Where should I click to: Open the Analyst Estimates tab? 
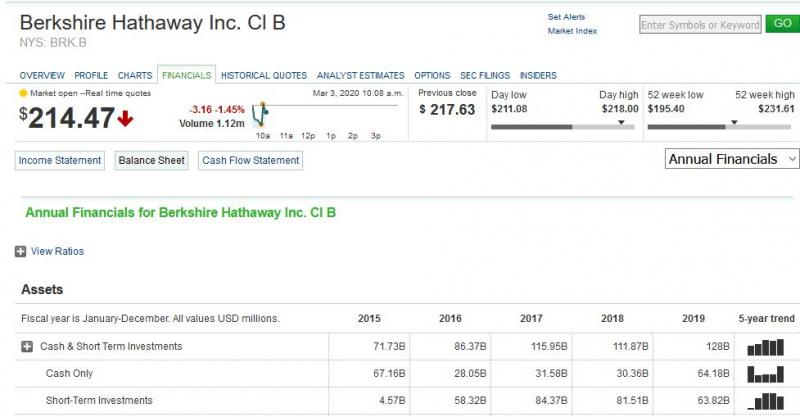[x=360, y=76]
